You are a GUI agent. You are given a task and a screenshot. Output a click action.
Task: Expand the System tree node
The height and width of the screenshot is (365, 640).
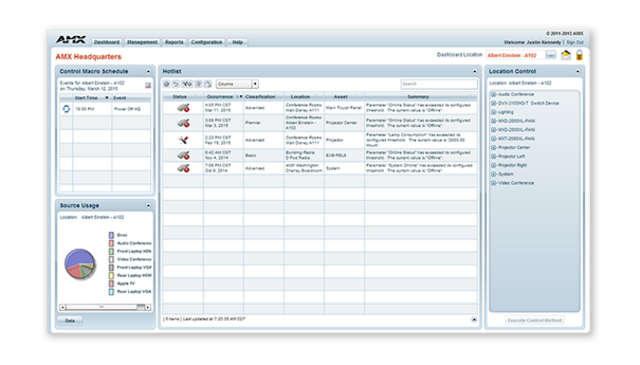(493, 174)
